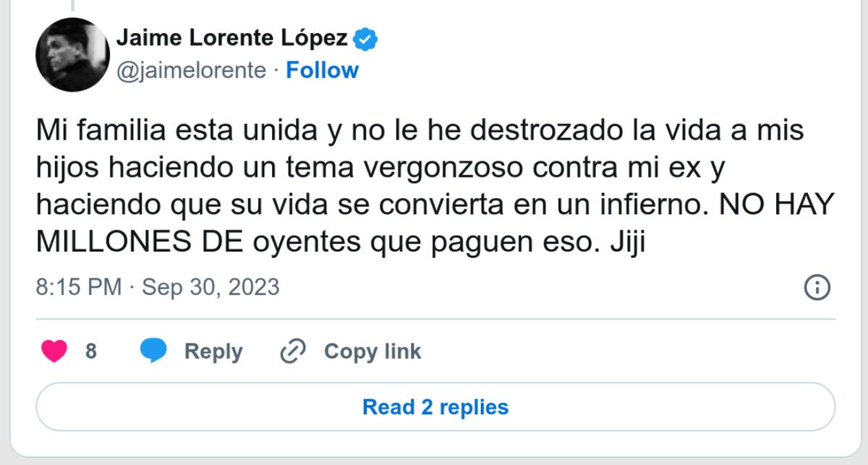Click the blue verified badge
This screenshot has height=465, width=868.
[365, 39]
